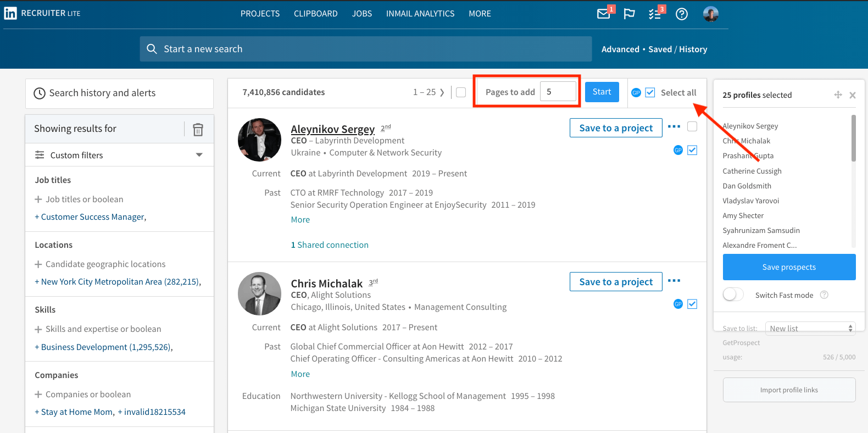Click the Fast mode help icon

pyautogui.click(x=824, y=295)
